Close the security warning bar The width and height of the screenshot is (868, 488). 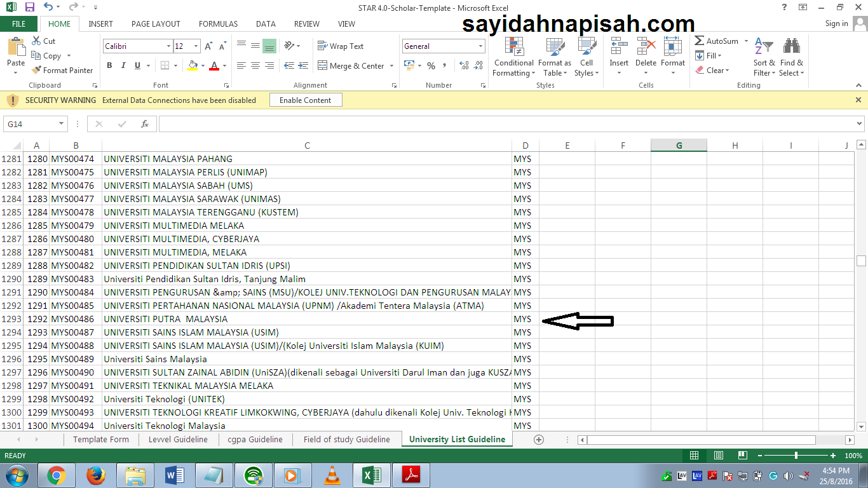[858, 100]
